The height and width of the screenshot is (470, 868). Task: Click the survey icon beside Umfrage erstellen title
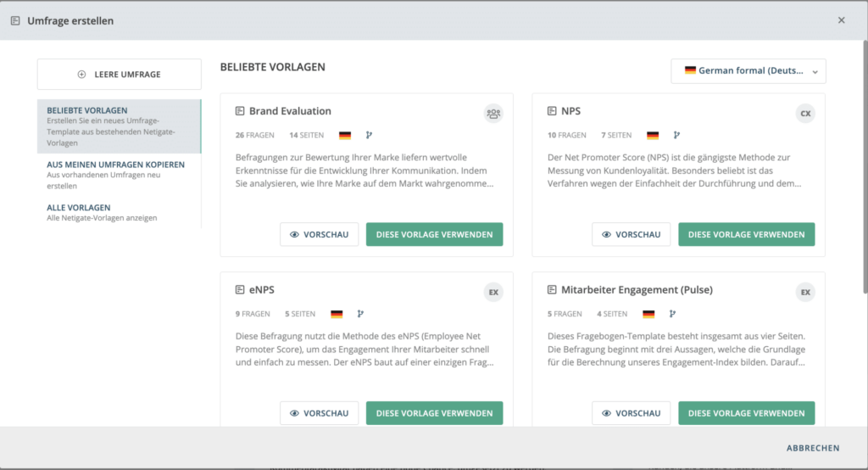(x=15, y=20)
